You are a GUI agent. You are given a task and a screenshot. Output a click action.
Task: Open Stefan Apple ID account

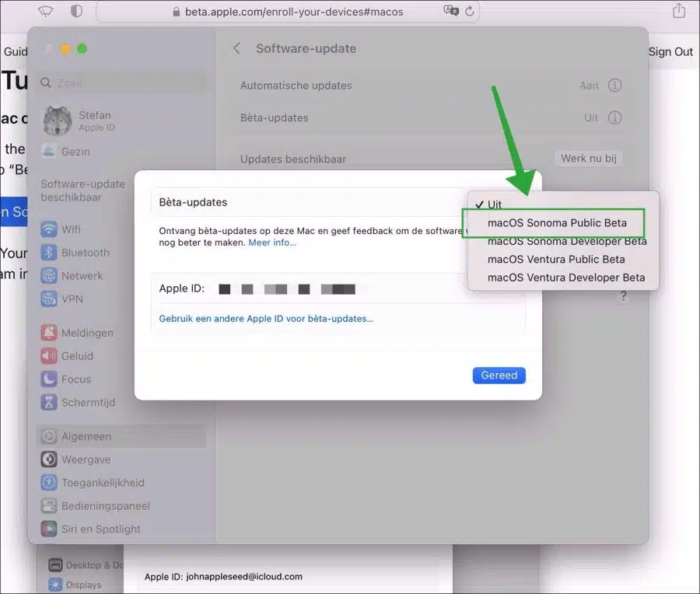[79, 121]
